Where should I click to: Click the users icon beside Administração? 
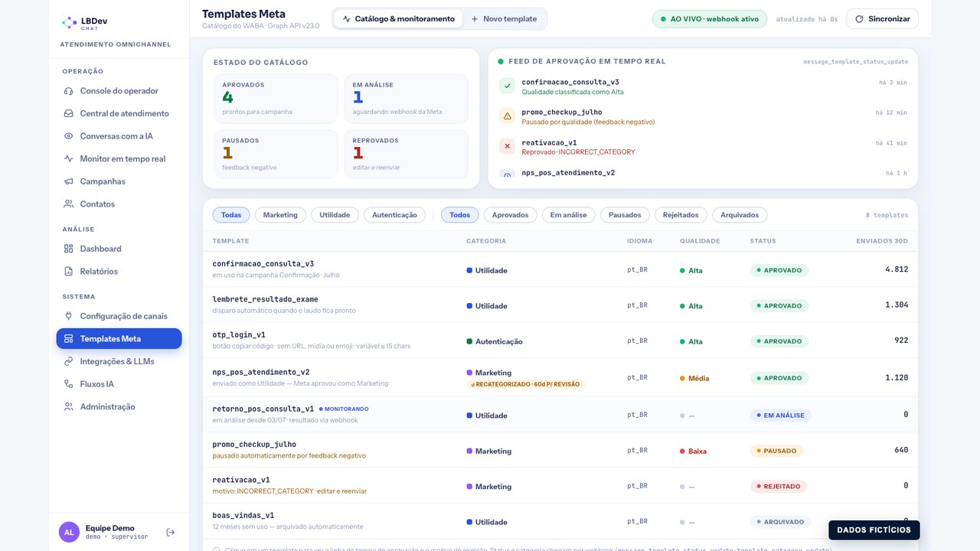pos(69,407)
